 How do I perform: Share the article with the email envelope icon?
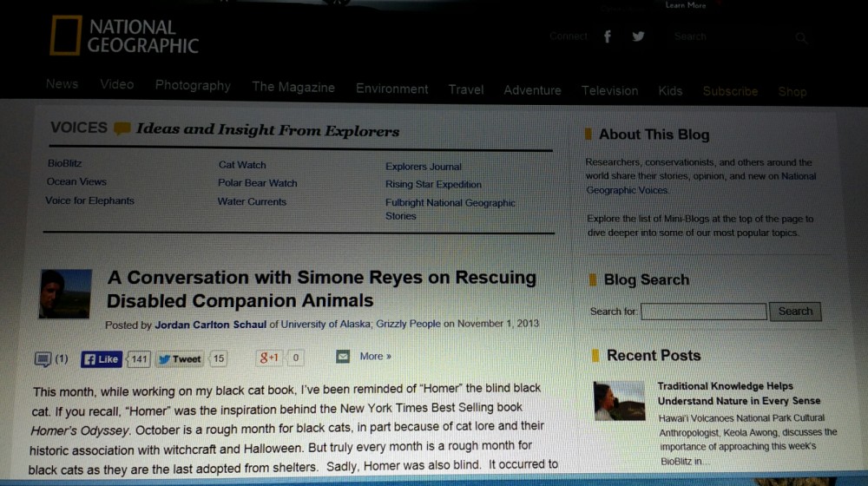343,357
